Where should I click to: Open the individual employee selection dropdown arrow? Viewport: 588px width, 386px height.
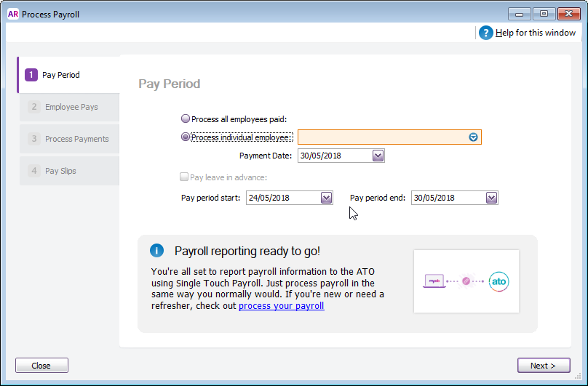click(x=473, y=137)
